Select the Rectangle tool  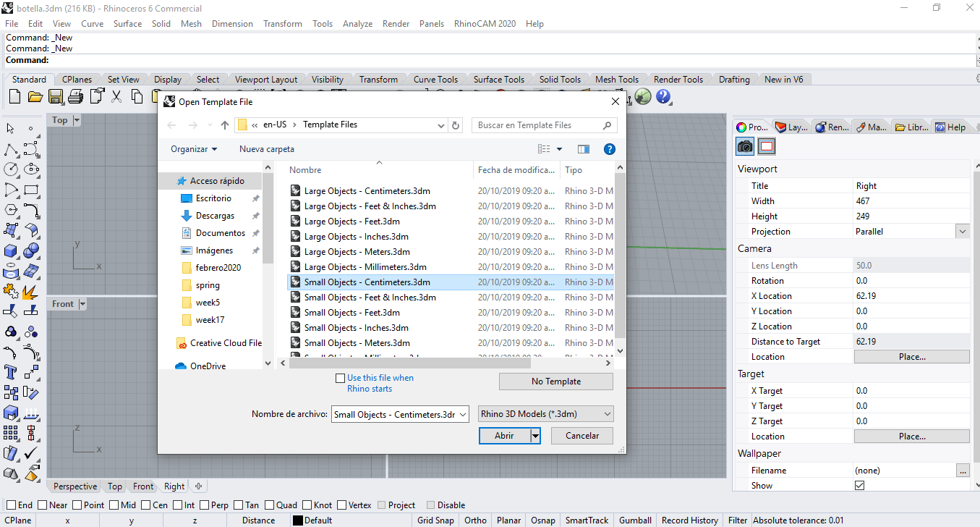click(x=31, y=190)
